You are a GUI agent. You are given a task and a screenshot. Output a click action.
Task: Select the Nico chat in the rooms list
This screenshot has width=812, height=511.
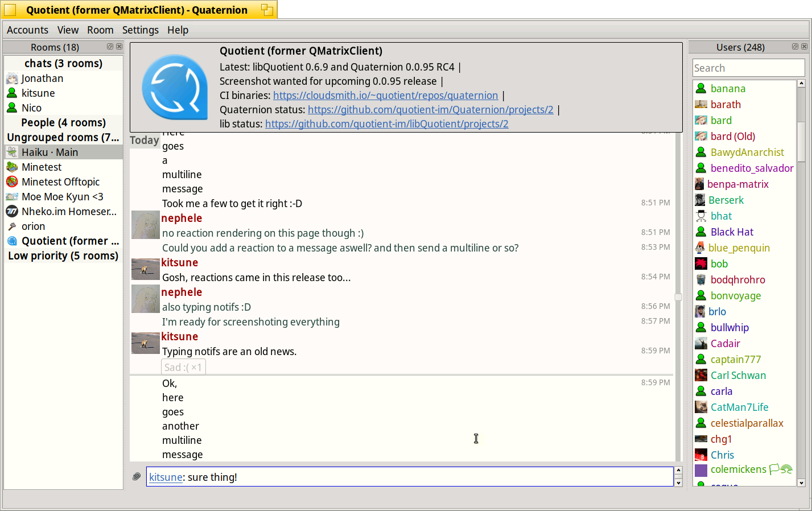point(63,108)
